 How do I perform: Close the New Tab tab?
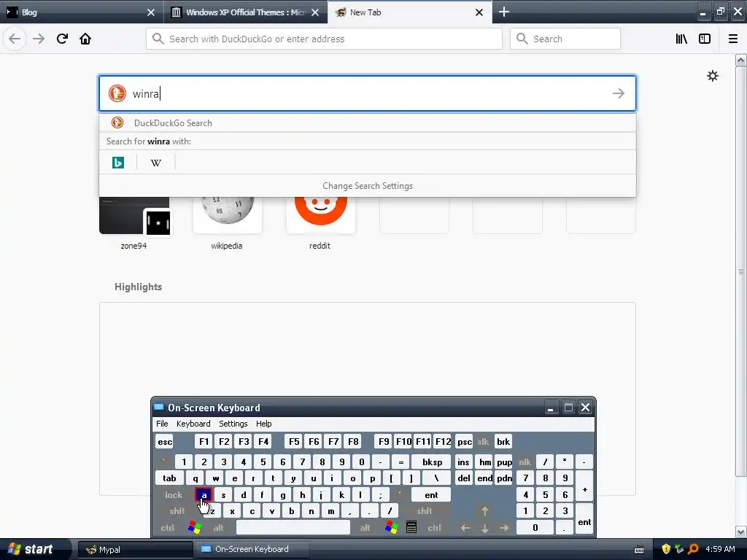[x=479, y=12]
